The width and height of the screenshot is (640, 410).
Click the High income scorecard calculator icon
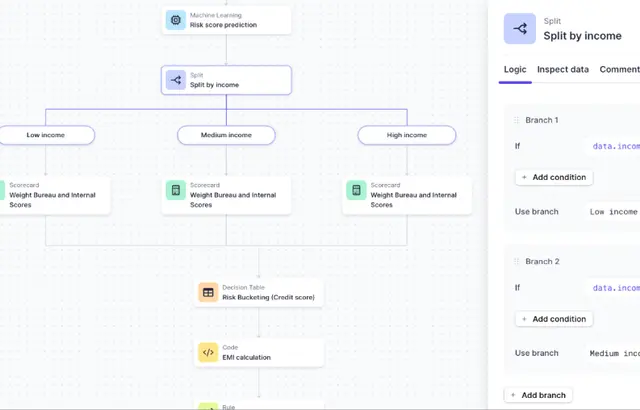[x=356, y=190]
